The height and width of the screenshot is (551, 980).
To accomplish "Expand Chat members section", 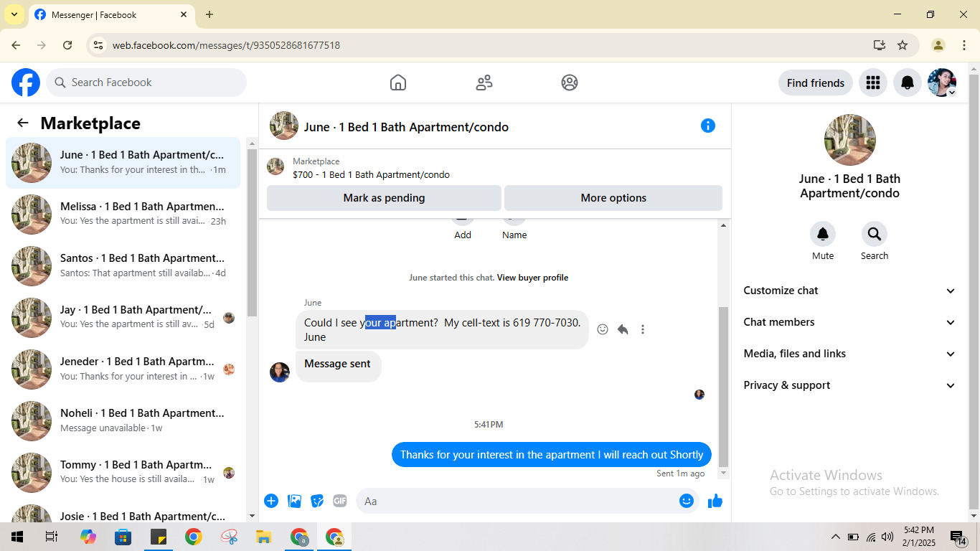I will [x=849, y=322].
